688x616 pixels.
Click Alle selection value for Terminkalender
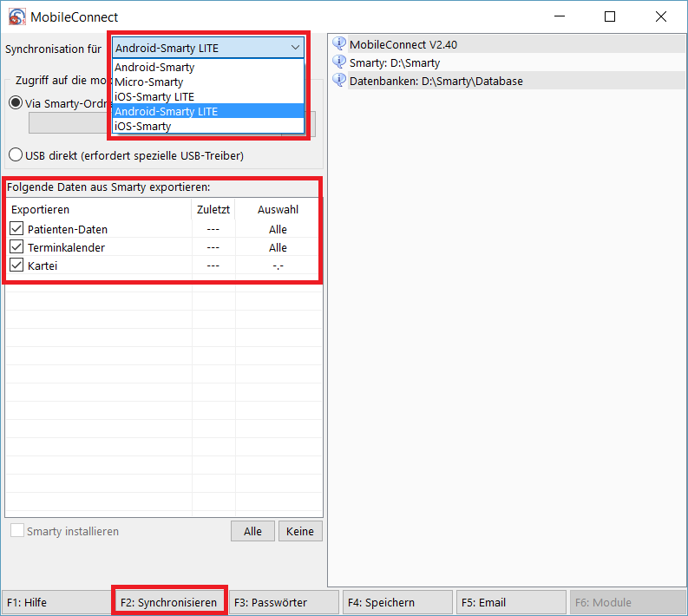[x=278, y=247]
